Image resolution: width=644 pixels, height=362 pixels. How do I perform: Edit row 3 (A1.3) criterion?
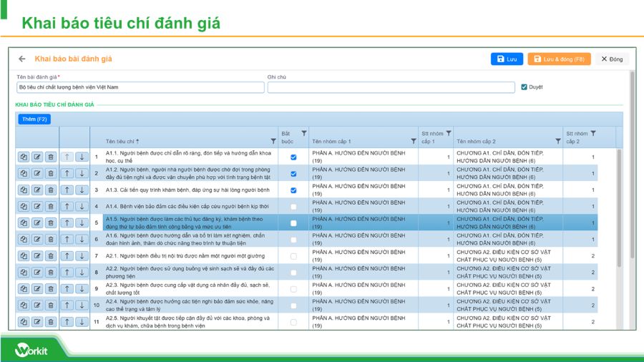click(37, 190)
